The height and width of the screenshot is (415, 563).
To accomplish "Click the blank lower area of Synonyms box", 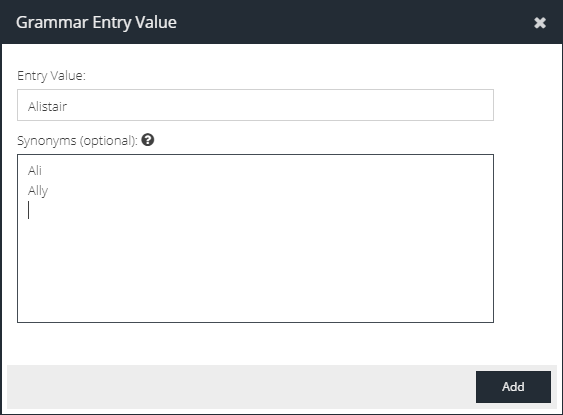I will (x=255, y=273).
